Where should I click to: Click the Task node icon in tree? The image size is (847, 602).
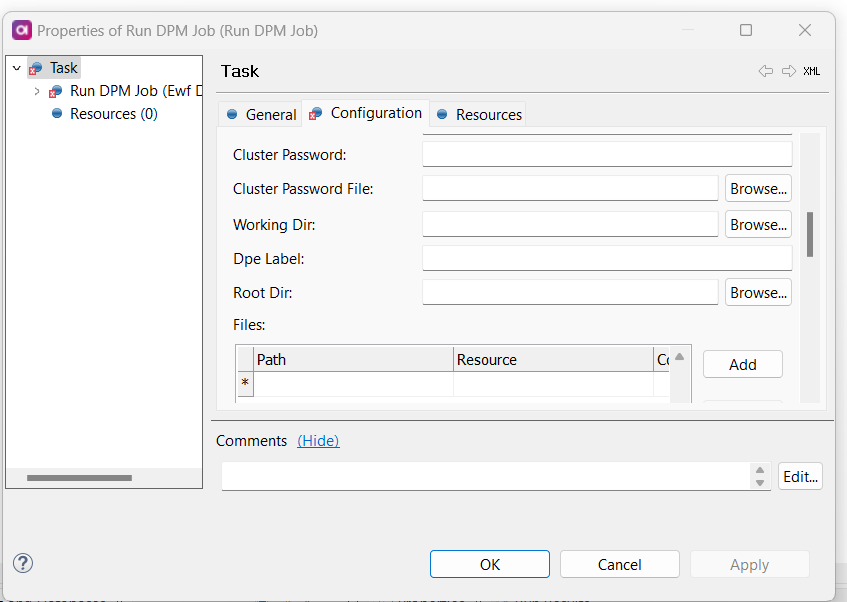[36, 69]
